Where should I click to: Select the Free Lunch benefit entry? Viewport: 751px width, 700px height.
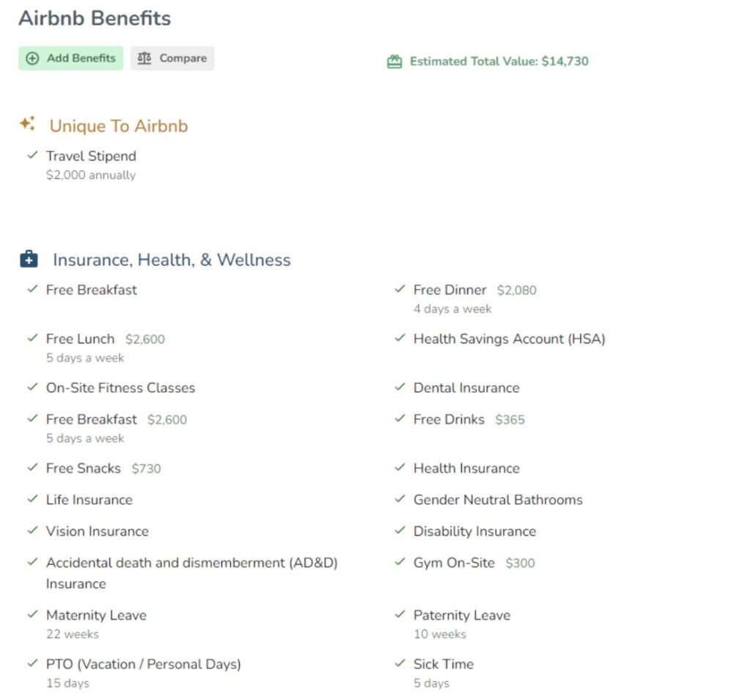pos(81,339)
